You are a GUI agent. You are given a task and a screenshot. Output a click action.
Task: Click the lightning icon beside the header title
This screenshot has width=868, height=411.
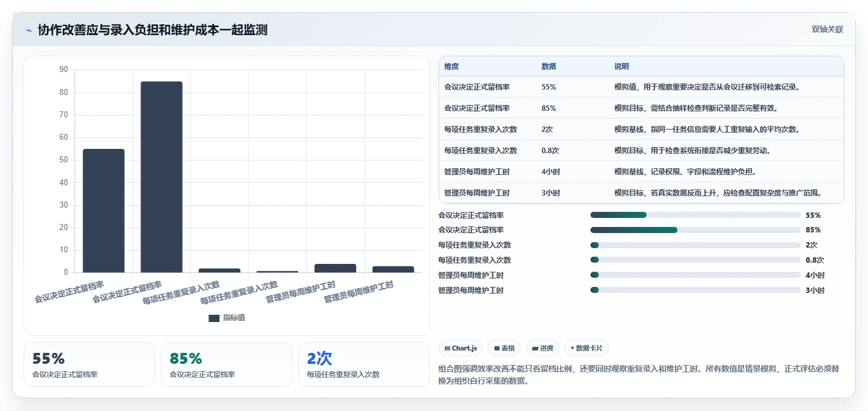(x=28, y=30)
